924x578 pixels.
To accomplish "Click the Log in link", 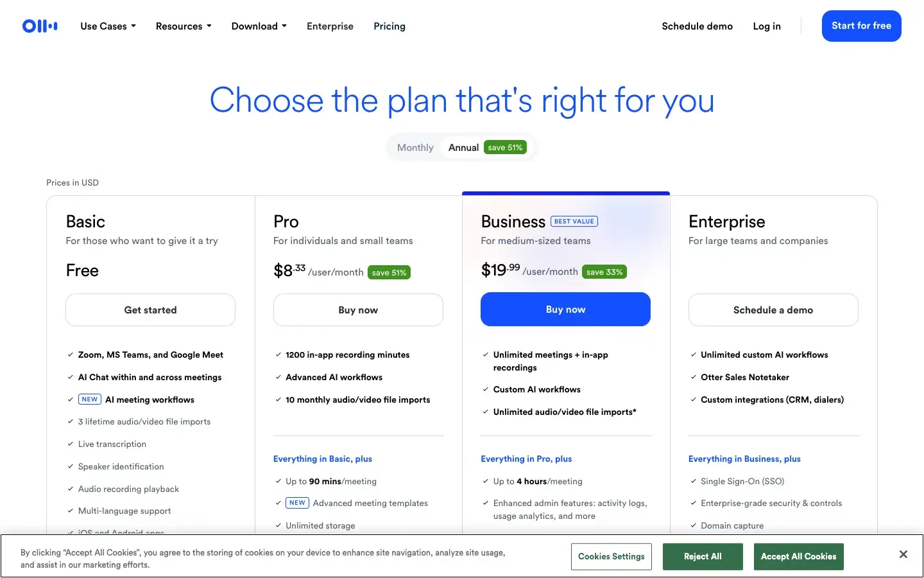I will [767, 26].
